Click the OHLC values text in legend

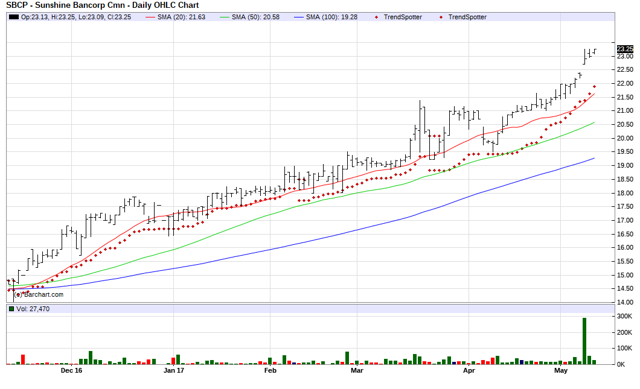click(x=76, y=17)
